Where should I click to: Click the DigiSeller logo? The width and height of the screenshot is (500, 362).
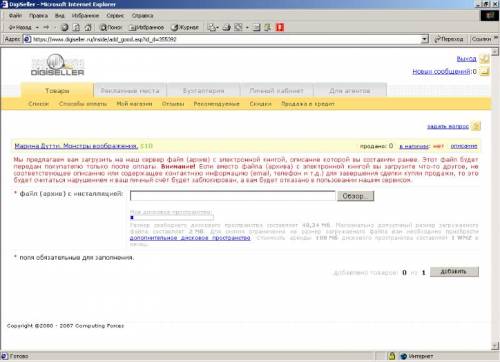[x=57, y=65]
